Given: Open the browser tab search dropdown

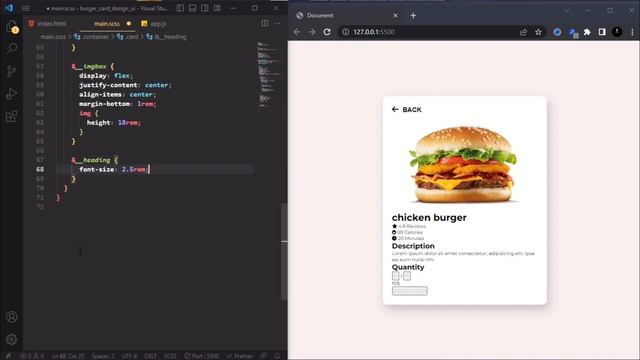Looking at the screenshot, I should tap(567, 11).
